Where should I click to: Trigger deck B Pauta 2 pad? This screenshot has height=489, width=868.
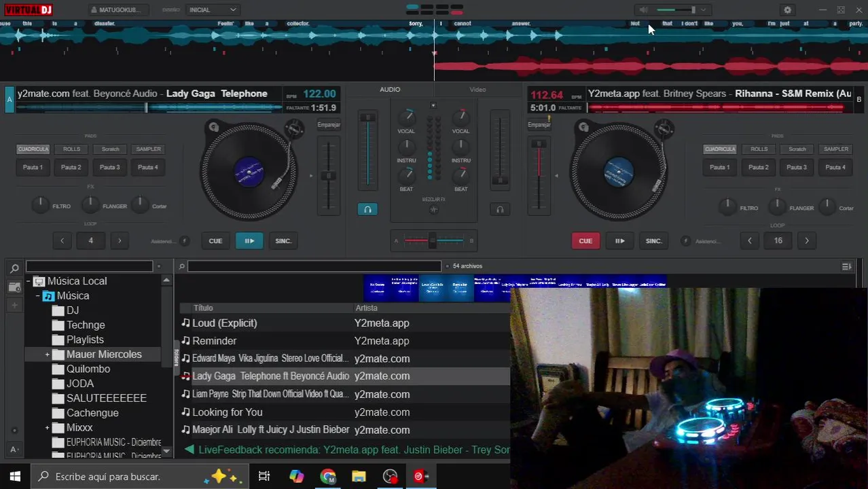759,167
